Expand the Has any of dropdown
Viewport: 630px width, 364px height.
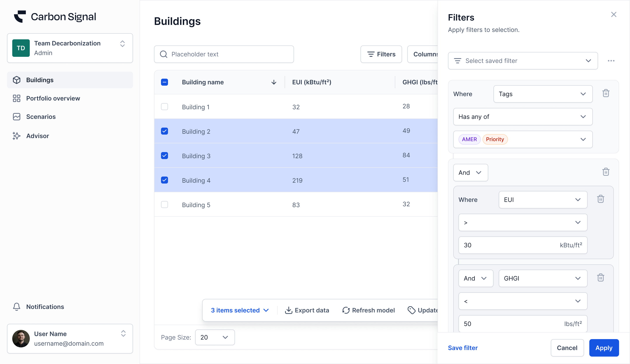coord(523,117)
